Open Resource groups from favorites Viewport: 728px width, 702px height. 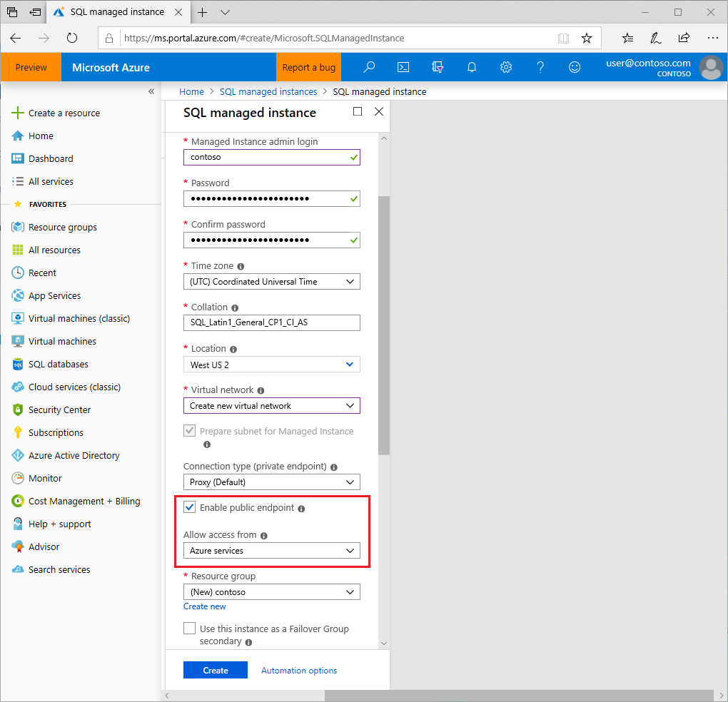click(x=54, y=227)
